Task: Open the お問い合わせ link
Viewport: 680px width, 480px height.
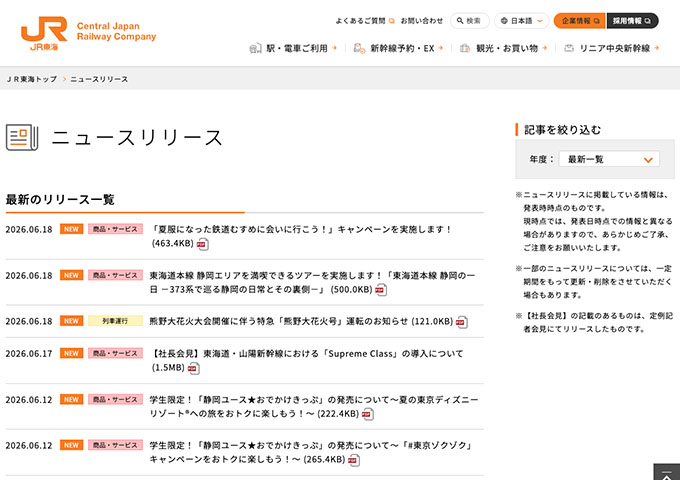Action: 422,21
